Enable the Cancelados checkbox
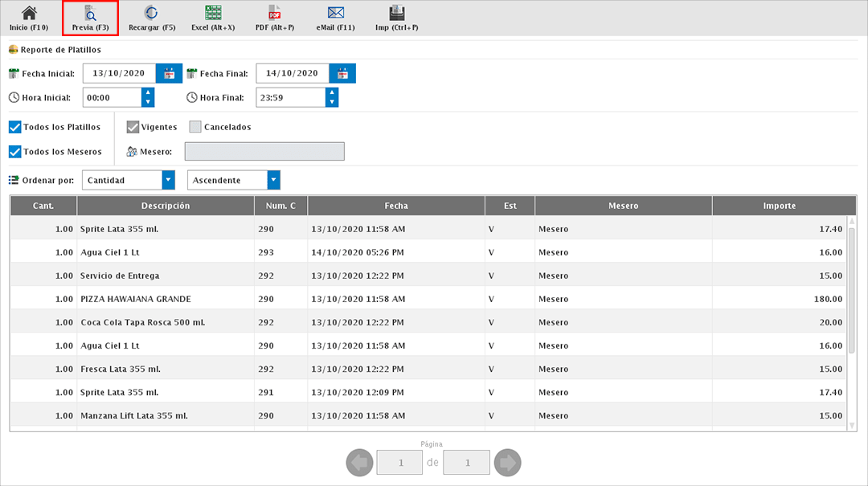Image resolution: width=868 pixels, height=486 pixels. (x=195, y=127)
